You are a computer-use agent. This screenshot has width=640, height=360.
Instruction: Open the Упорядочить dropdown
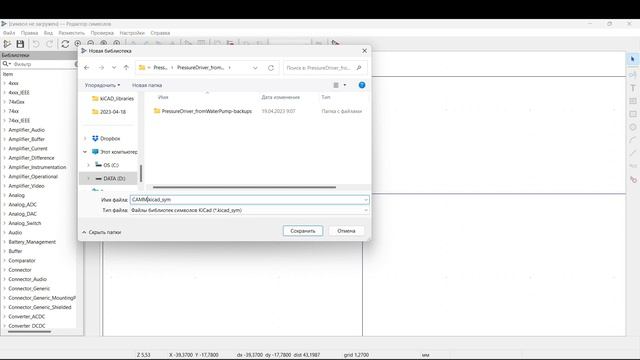102,85
